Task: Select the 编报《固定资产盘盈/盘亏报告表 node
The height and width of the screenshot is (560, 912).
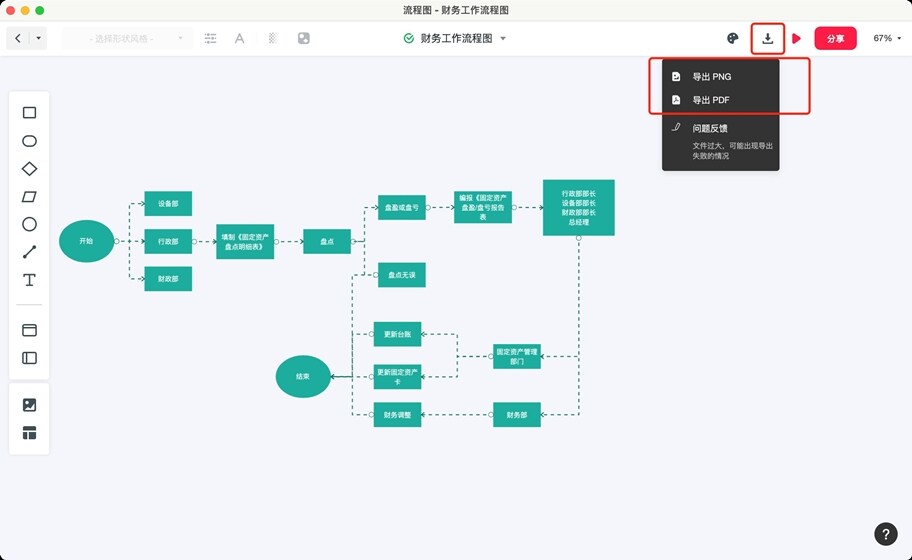Action: coord(483,207)
